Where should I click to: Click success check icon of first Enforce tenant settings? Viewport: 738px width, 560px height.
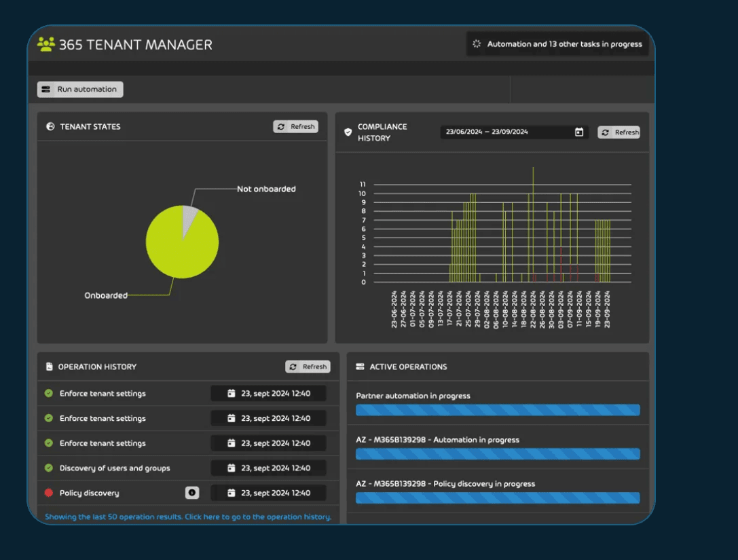coord(48,394)
